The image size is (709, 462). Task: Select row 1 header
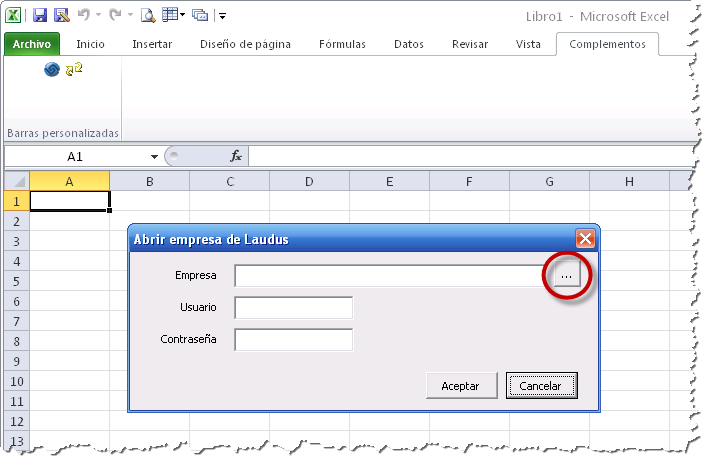(x=17, y=201)
